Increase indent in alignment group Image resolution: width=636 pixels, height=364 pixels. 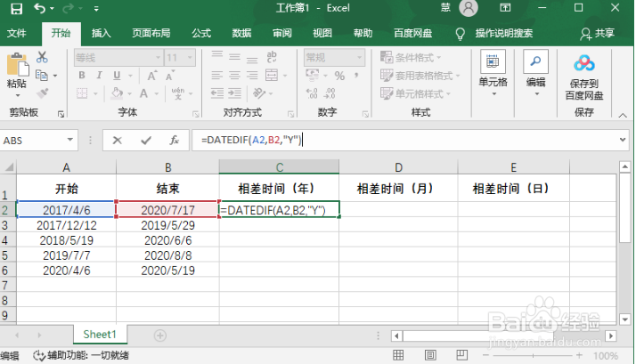pyautogui.click(x=234, y=93)
